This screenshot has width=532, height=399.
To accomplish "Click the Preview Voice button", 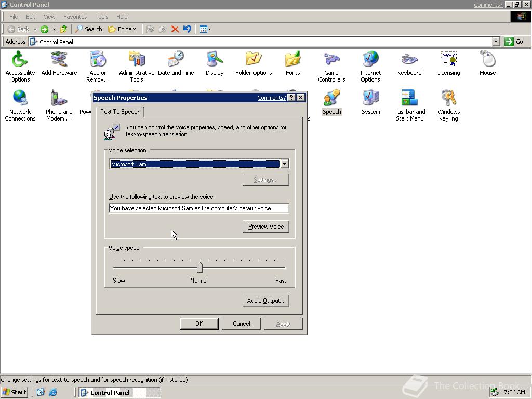I will [x=266, y=227].
